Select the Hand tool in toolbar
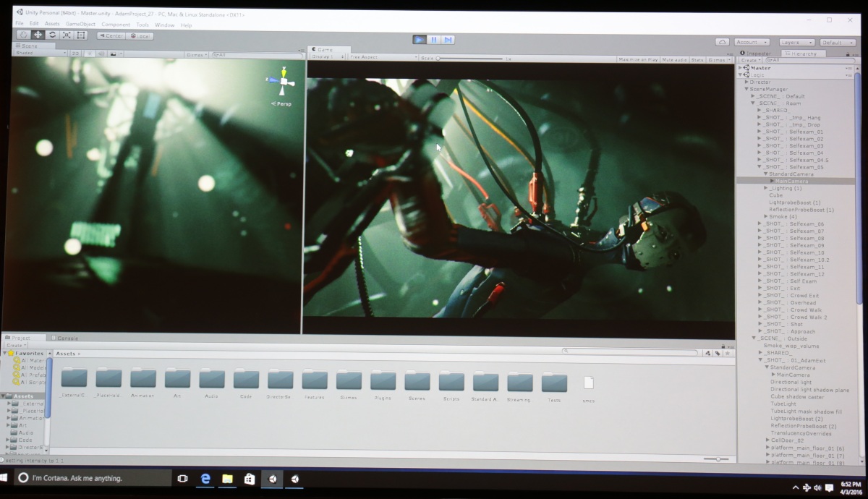Screen dimensions: 868x499 coord(23,35)
